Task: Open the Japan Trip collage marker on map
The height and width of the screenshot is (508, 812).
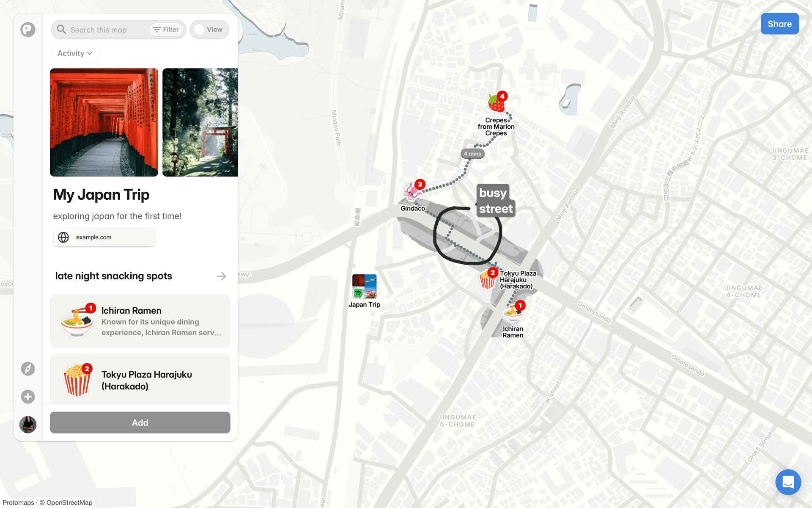Action: point(364,286)
